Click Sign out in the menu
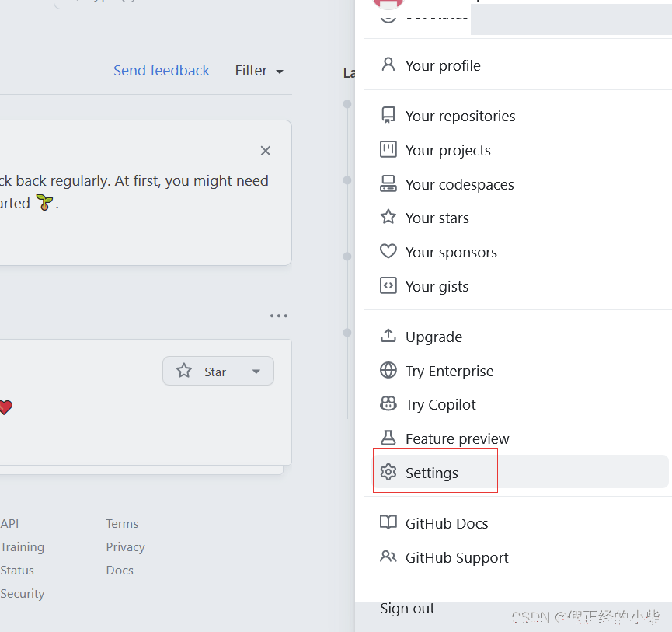The height and width of the screenshot is (632, 672). pos(407,609)
